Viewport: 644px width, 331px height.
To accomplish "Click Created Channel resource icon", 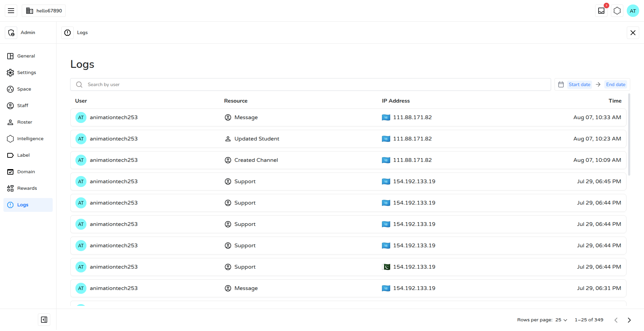I will tap(228, 160).
